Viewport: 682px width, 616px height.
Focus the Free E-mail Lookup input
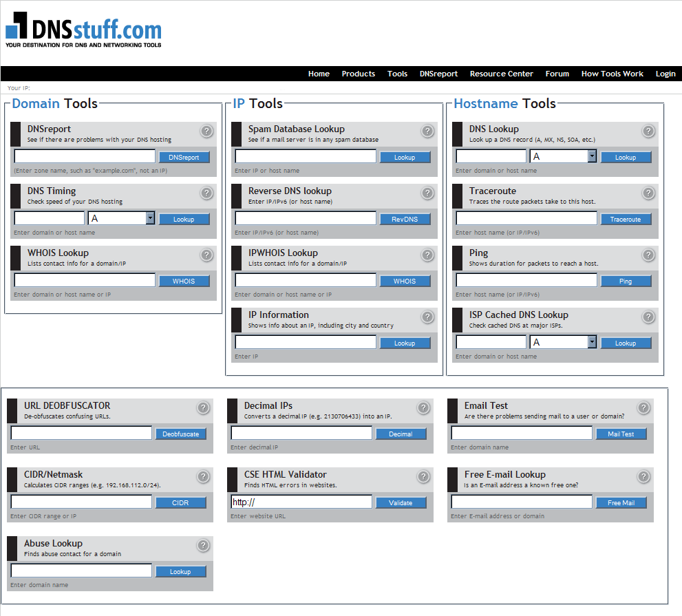click(x=522, y=502)
